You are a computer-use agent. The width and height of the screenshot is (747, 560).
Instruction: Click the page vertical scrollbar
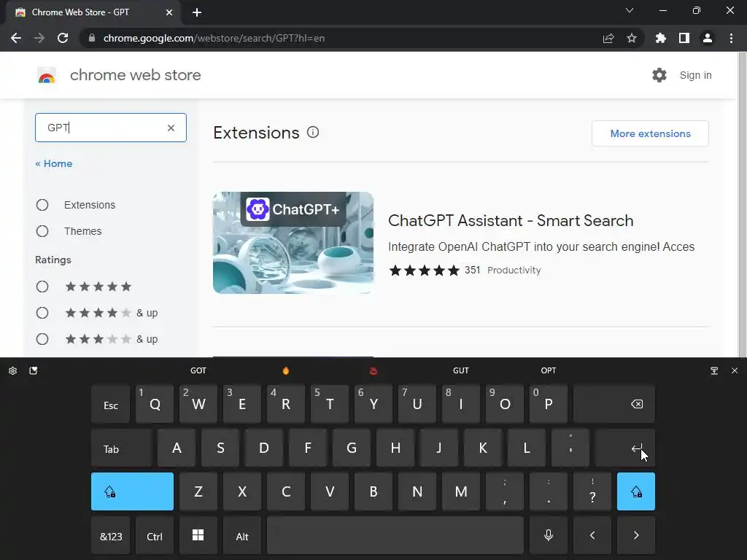click(x=742, y=204)
